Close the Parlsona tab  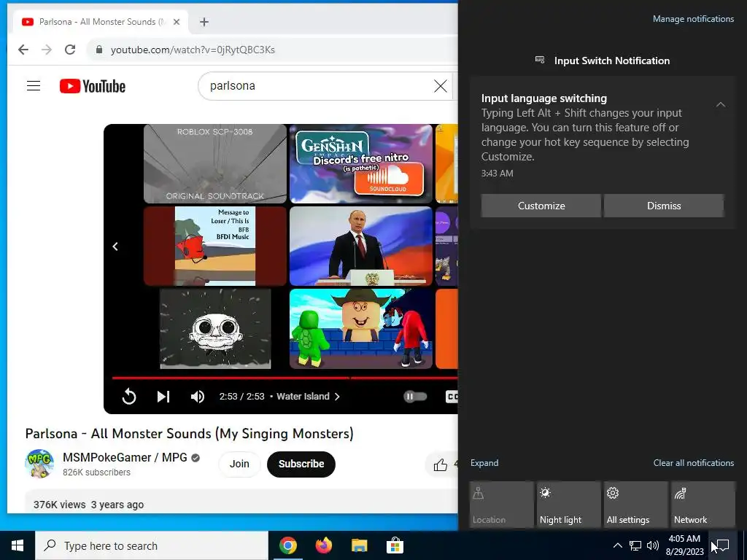[177, 22]
